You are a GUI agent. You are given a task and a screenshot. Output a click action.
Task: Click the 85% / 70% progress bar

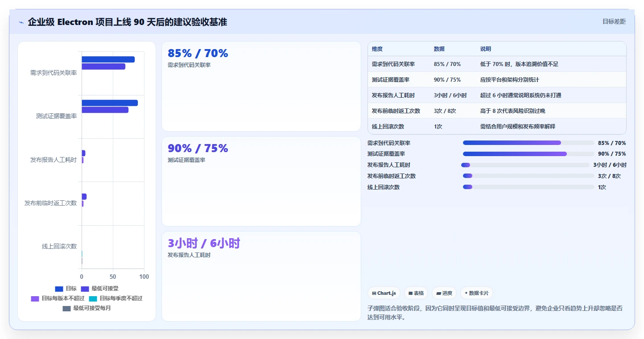click(528, 143)
